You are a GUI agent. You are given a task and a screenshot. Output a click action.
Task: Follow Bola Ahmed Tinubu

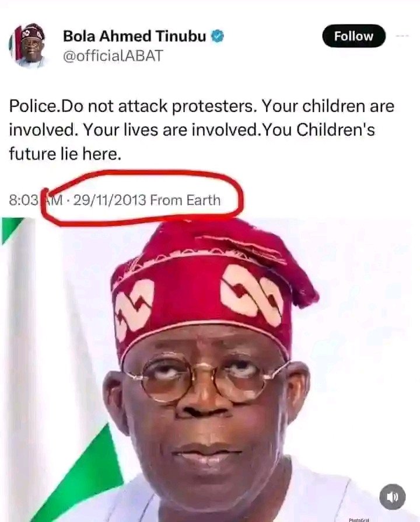click(353, 36)
